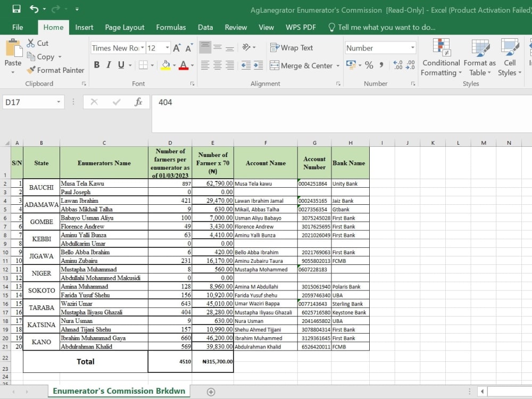
Task: Click Decrease Decimal icon
Action: 410,65
